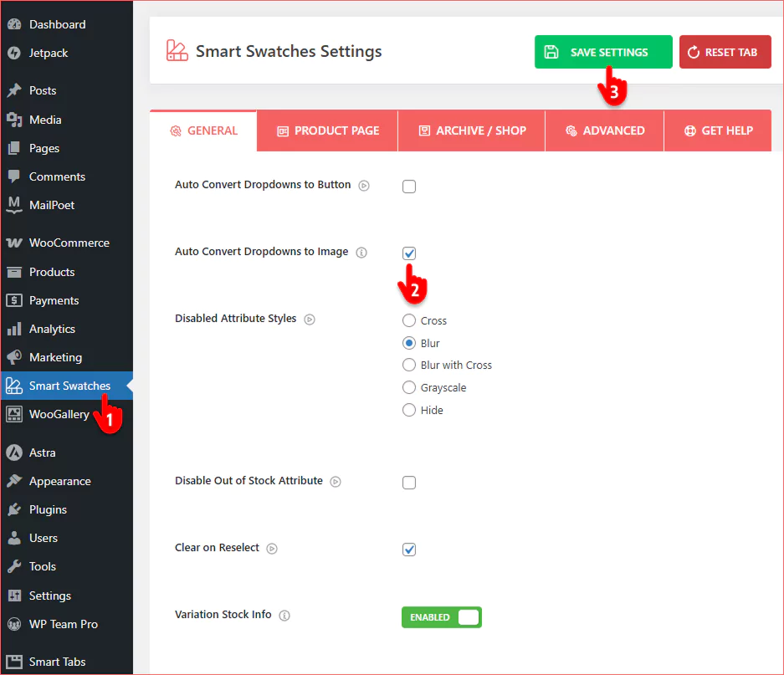This screenshot has width=784, height=675.
Task: Click the Products archive box icon
Action: coord(14,272)
